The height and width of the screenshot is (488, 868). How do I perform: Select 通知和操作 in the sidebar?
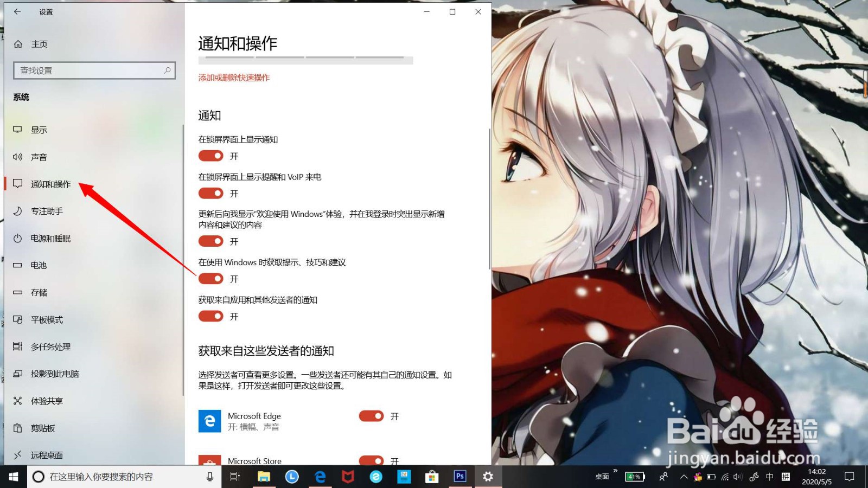tap(51, 184)
